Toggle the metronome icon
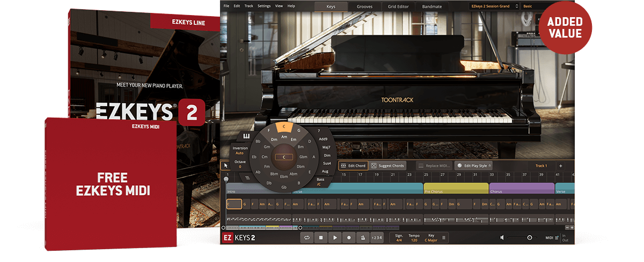 [363, 237]
